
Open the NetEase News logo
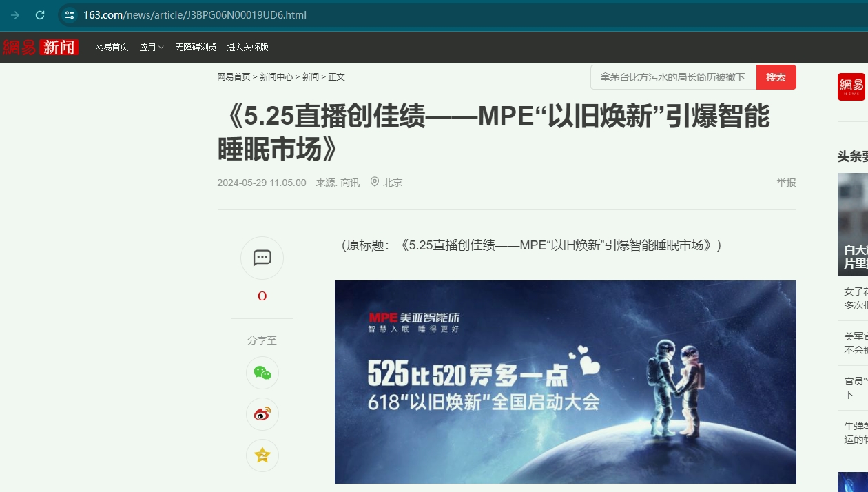(x=40, y=47)
